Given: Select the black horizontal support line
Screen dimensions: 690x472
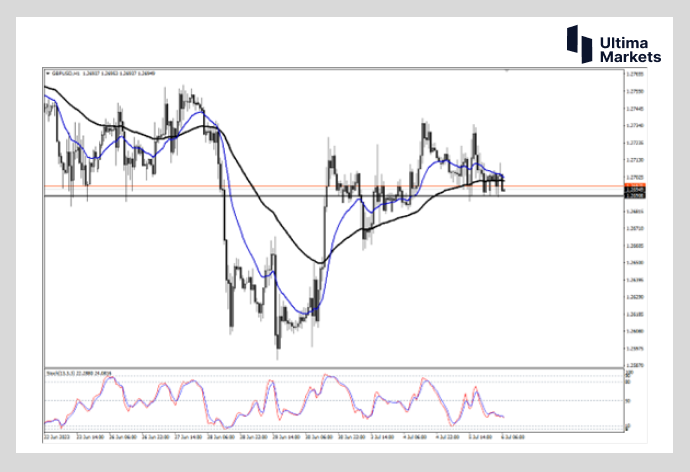Looking at the screenshot, I should click(x=334, y=196).
